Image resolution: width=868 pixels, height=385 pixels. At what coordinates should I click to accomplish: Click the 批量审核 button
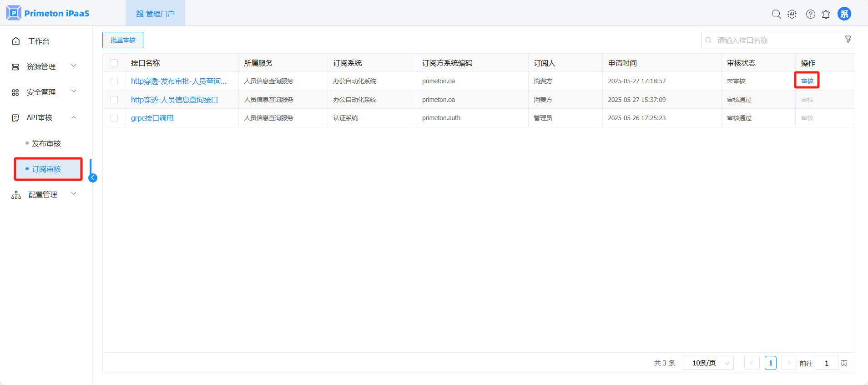[123, 40]
